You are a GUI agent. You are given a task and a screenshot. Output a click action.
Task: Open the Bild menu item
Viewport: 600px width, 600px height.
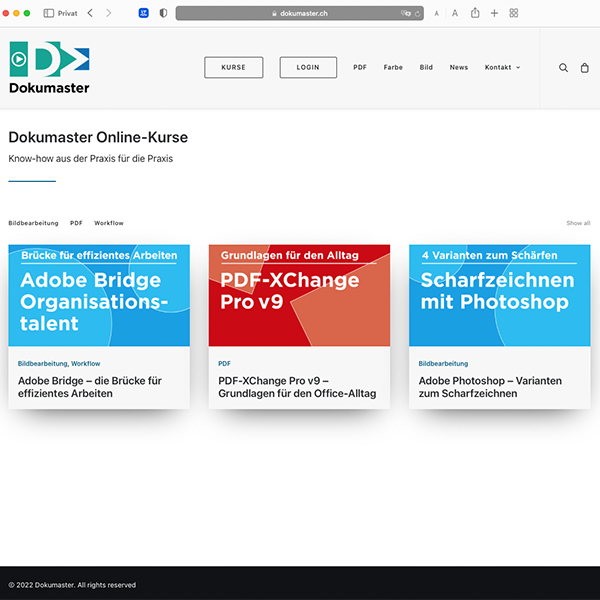pyautogui.click(x=426, y=67)
